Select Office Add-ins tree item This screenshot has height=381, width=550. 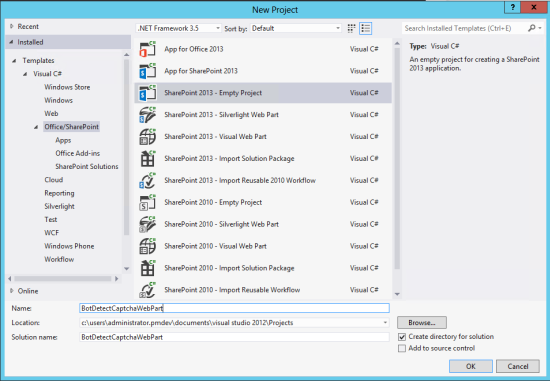(78, 153)
